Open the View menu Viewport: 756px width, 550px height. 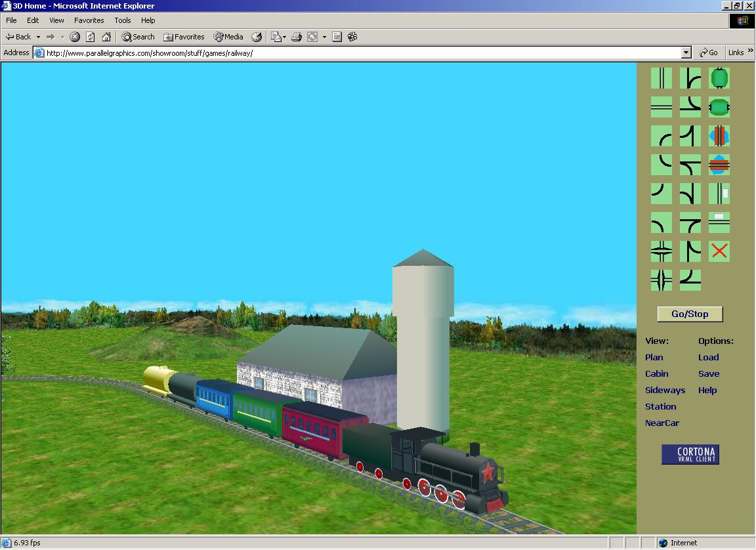56,20
